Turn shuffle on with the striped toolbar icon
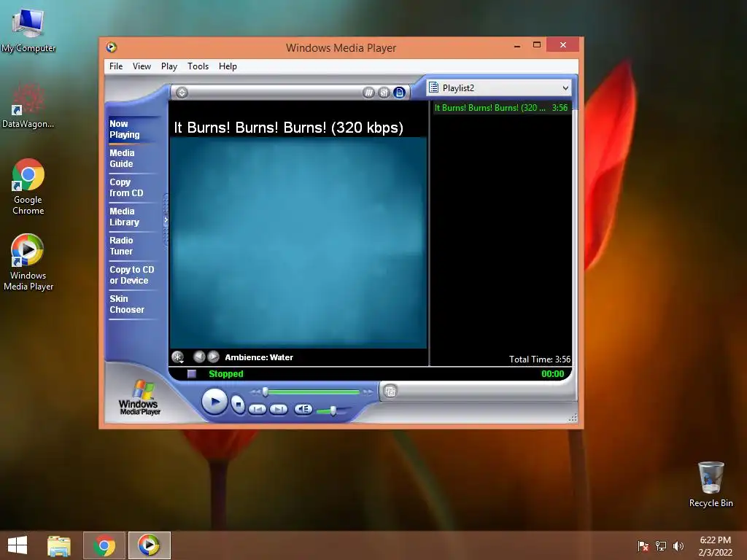The width and height of the screenshot is (747, 560). (x=368, y=93)
